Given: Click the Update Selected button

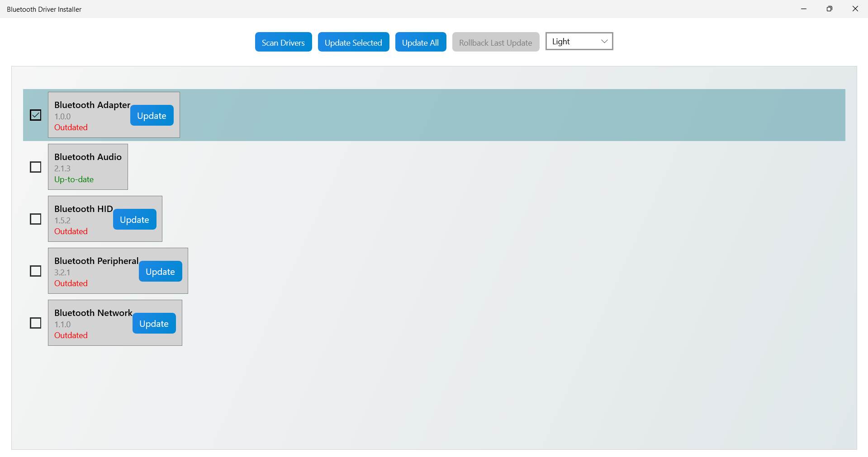Looking at the screenshot, I should tap(353, 42).
